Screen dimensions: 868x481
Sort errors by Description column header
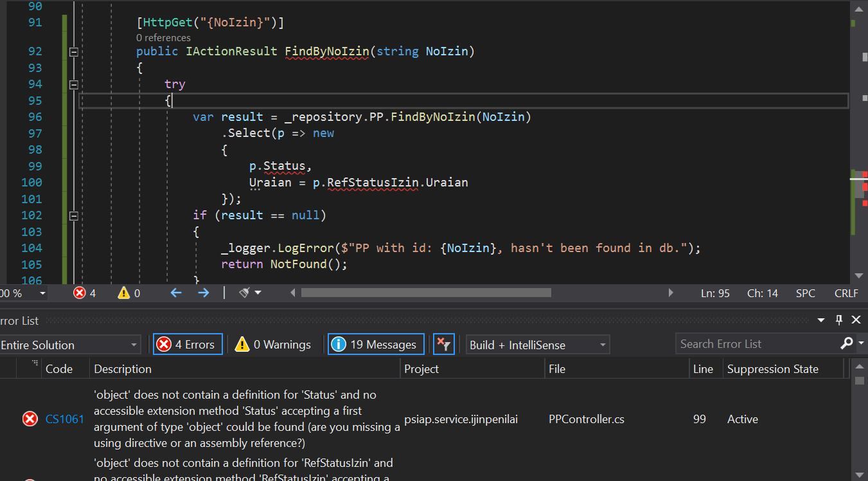pyautogui.click(x=123, y=369)
